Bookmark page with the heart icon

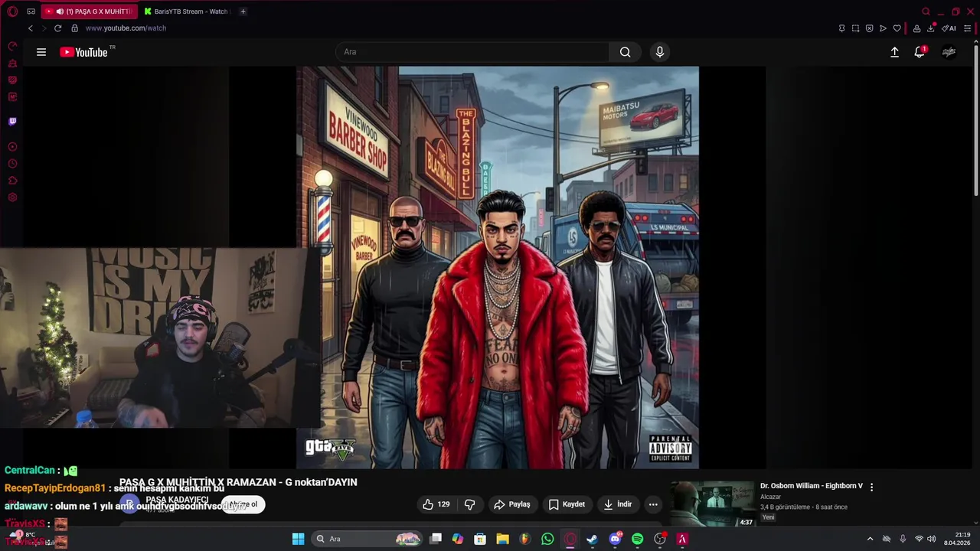(x=897, y=28)
